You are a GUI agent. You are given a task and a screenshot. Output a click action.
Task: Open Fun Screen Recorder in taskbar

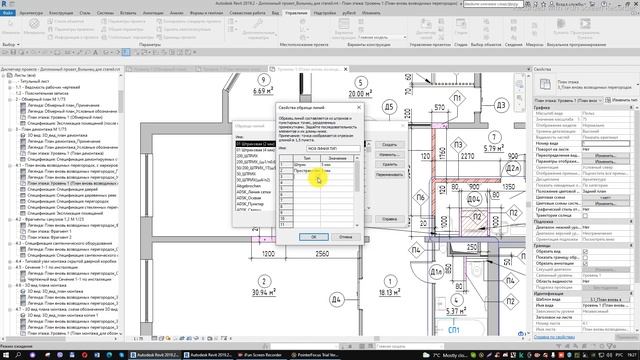(x=260, y=355)
